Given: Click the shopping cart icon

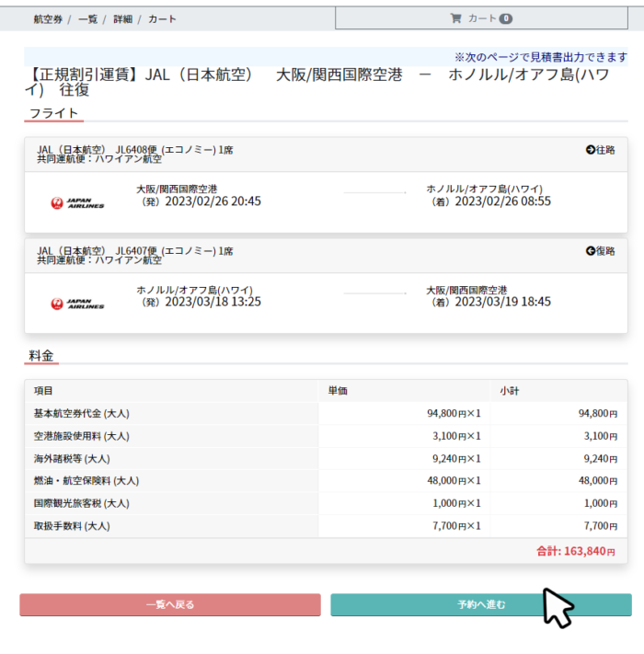Looking at the screenshot, I should tap(455, 18).
